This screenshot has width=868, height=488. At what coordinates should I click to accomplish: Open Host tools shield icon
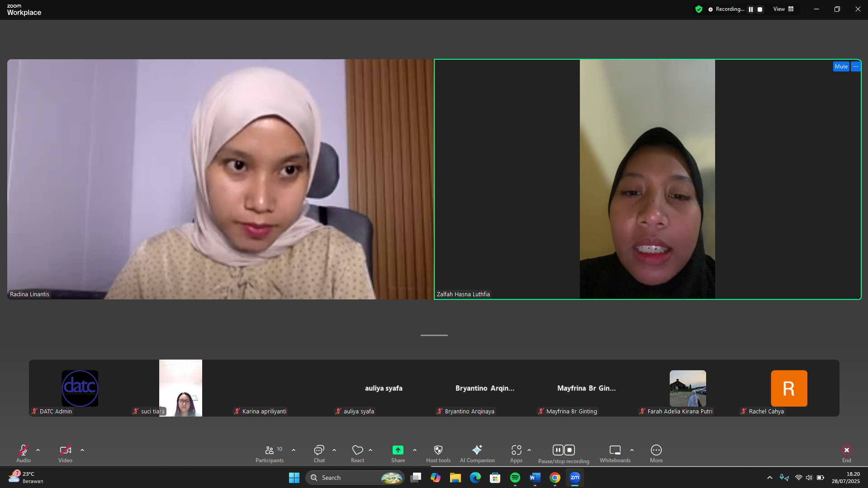pos(438,454)
